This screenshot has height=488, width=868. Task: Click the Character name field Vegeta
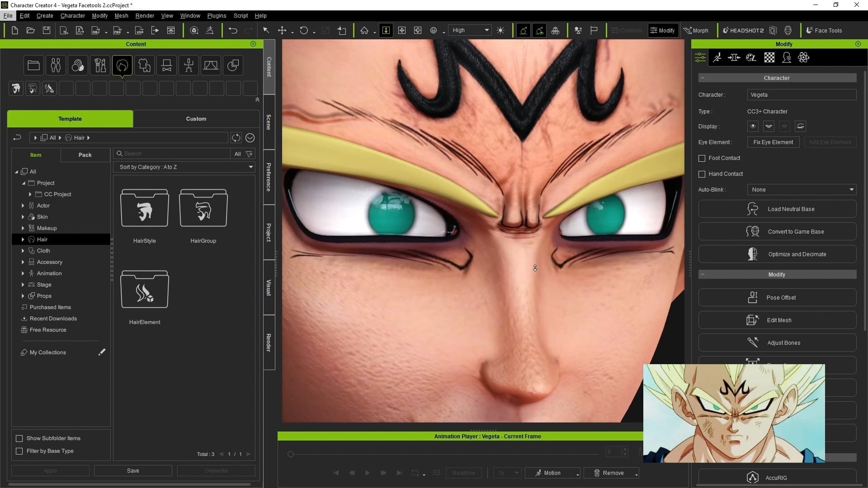coord(802,95)
